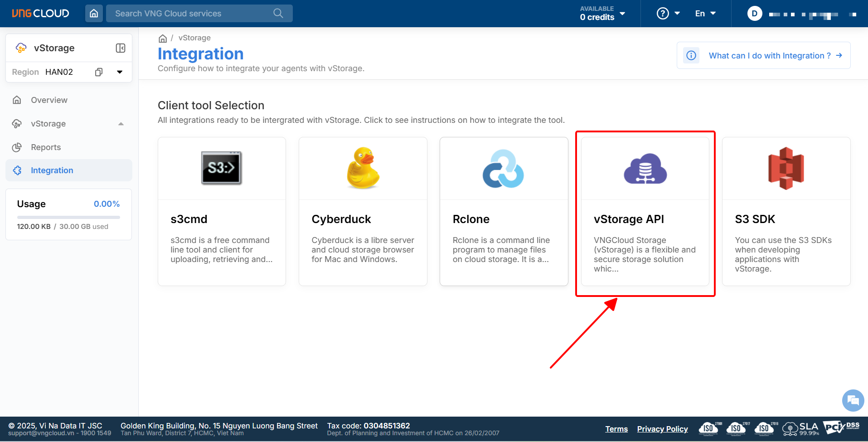Select the Cyberduck duck icon
This screenshot has width=868, height=442.
coord(363,168)
